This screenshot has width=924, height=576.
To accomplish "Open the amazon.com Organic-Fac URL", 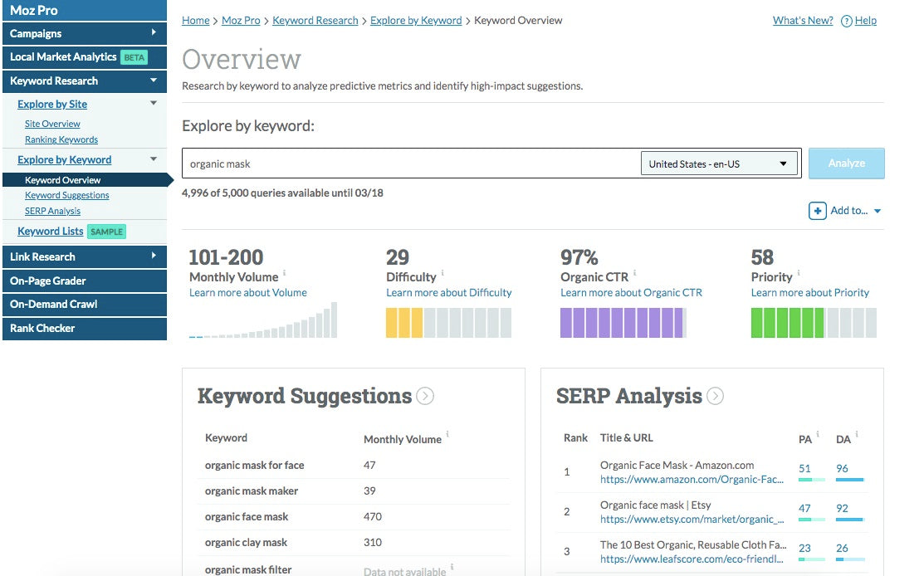I will pyautogui.click(x=692, y=480).
